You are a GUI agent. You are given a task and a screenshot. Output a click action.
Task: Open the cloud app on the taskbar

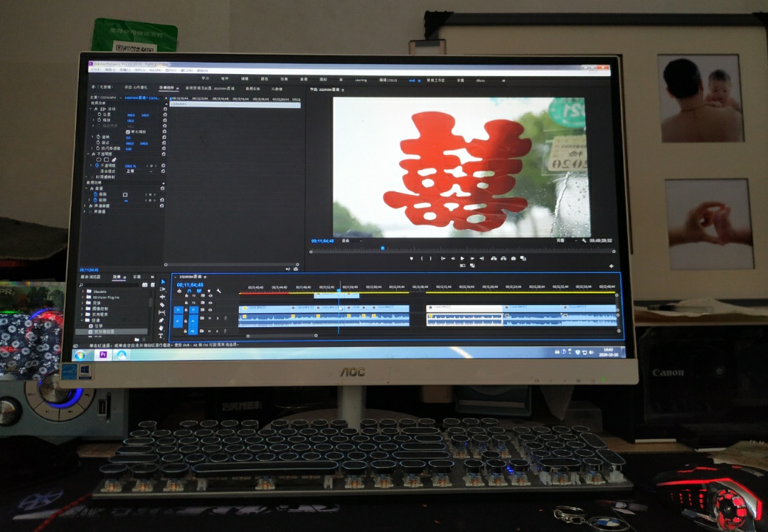pos(122,355)
